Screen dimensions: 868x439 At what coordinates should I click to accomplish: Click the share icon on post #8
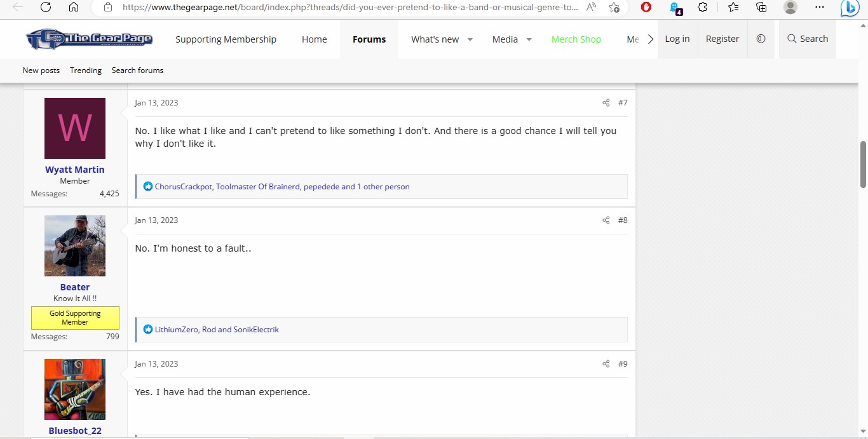point(606,220)
